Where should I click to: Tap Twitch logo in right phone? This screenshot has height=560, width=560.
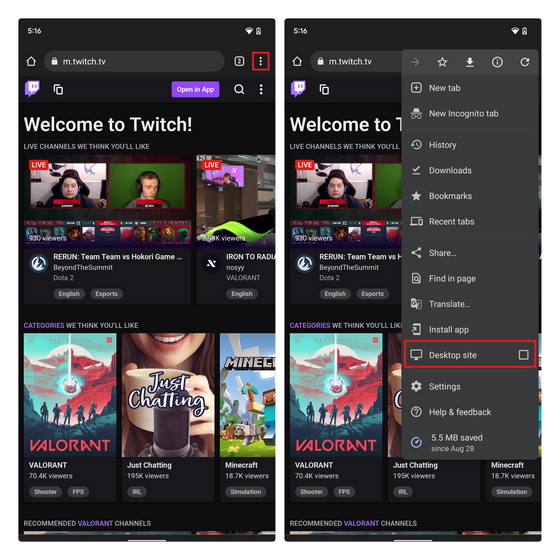pos(298,89)
